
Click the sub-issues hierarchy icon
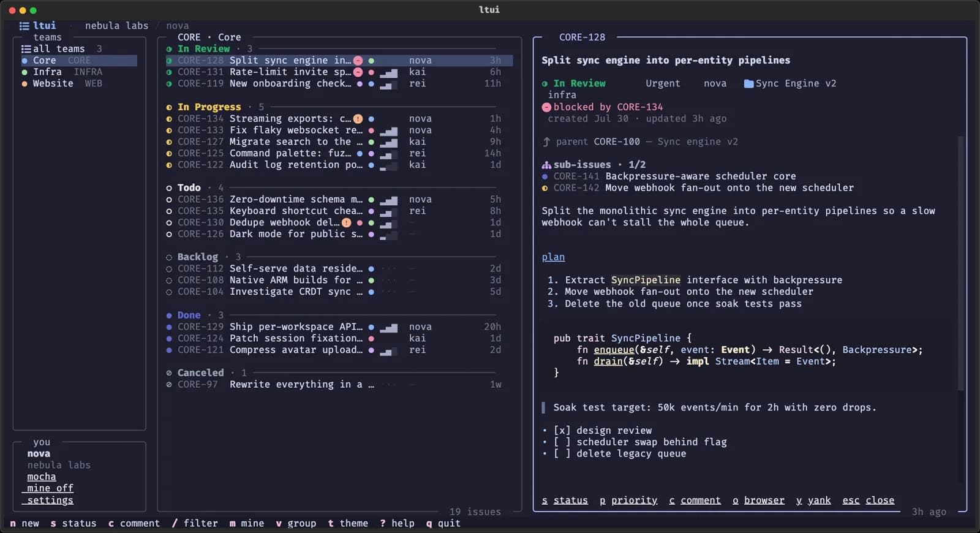pyautogui.click(x=546, y=165)
